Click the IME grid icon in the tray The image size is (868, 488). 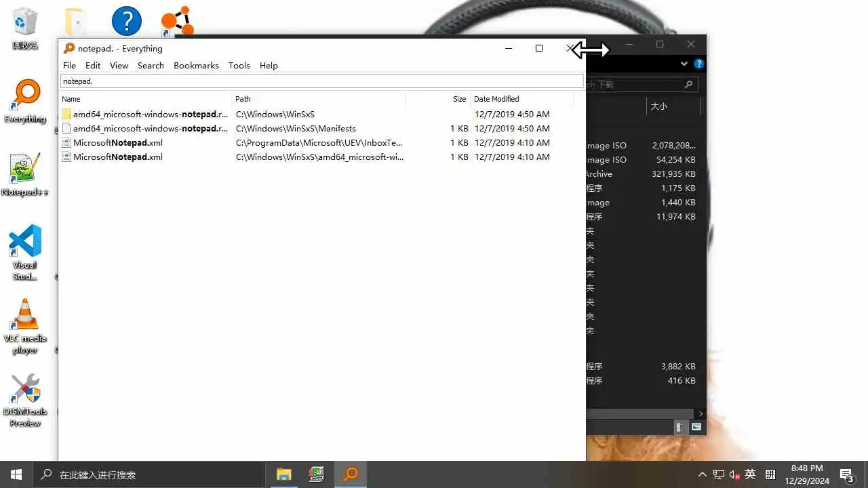(x=770, y=474)
